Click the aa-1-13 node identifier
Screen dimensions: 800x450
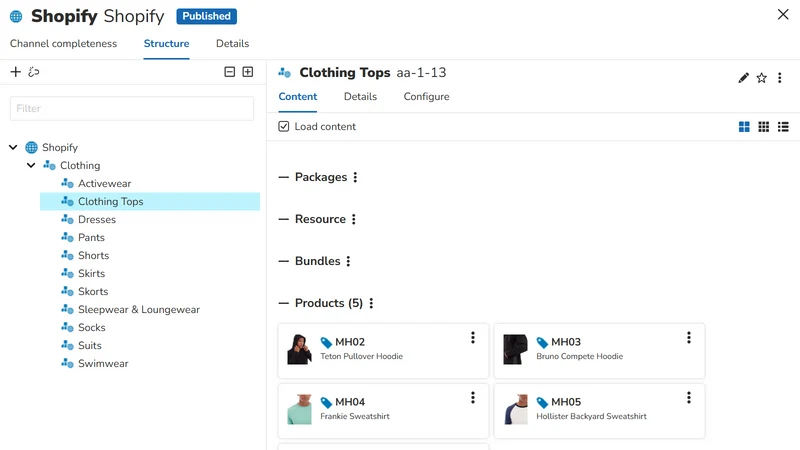pyautogui.click(x=421, y=72)
